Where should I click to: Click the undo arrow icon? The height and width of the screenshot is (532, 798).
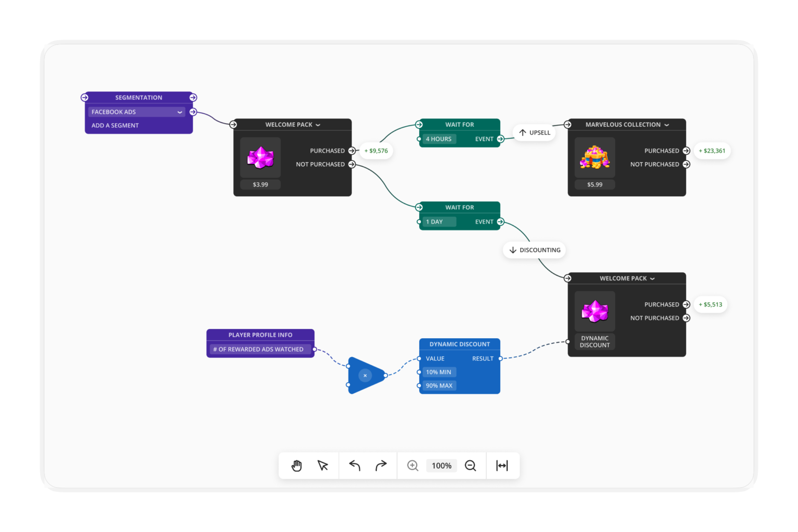354,465
